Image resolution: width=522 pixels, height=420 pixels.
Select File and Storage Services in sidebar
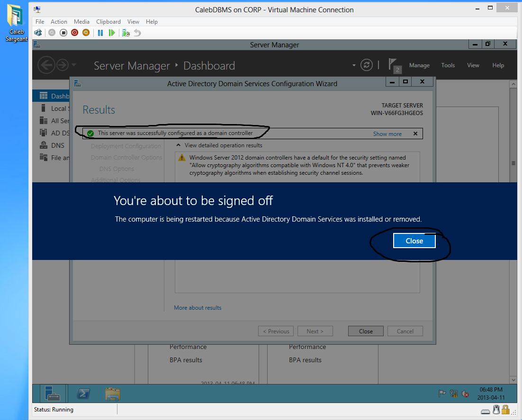(x=51, y=158)
